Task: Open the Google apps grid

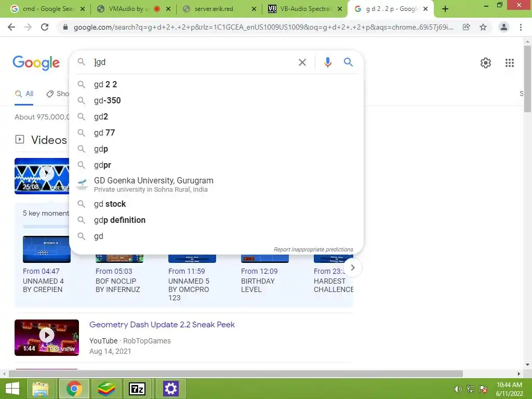Action: pos(509,63)
